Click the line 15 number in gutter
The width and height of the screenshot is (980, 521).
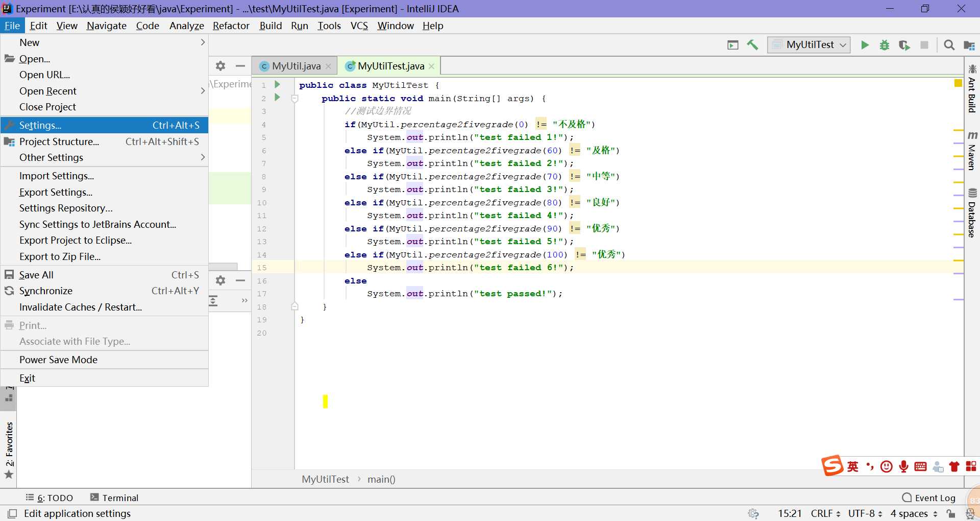click(262, 267)
